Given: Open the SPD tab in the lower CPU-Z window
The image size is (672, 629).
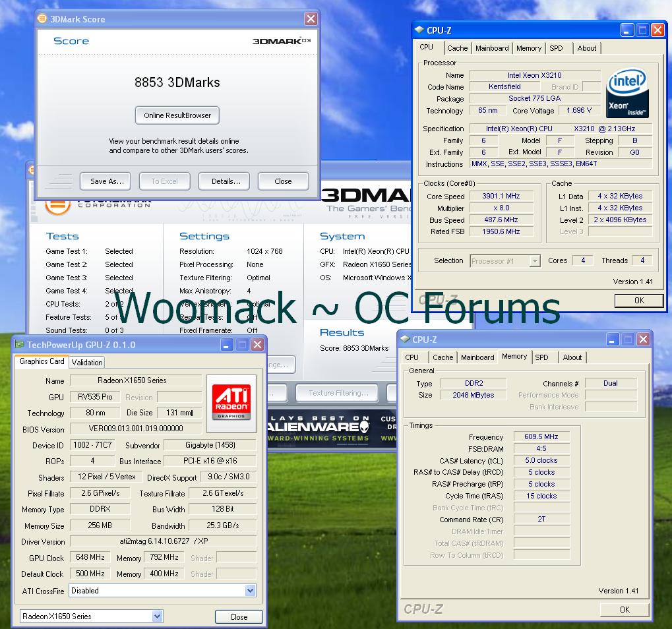Looking at the screenshot, I should click(x=541, y=357).
